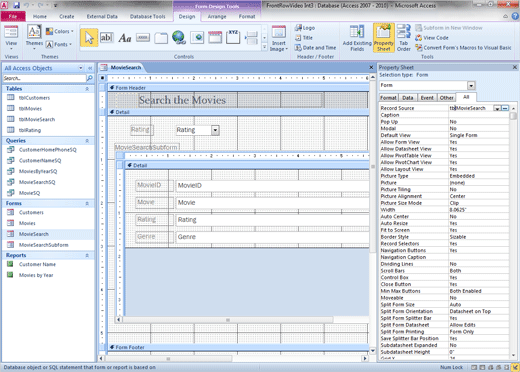
Task: Open Add Existing Fields pane
Action: click(357, 38)
